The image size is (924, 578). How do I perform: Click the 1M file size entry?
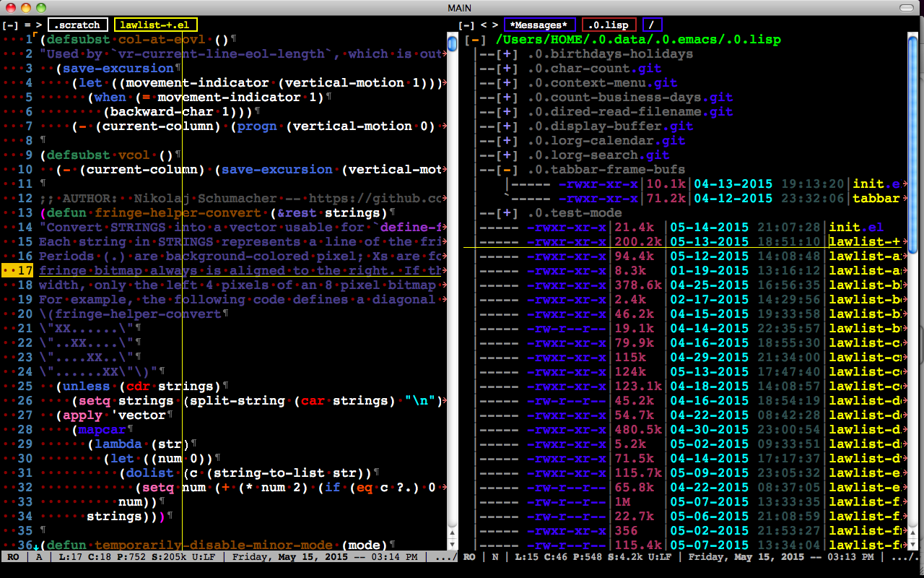tap(623, 502)
